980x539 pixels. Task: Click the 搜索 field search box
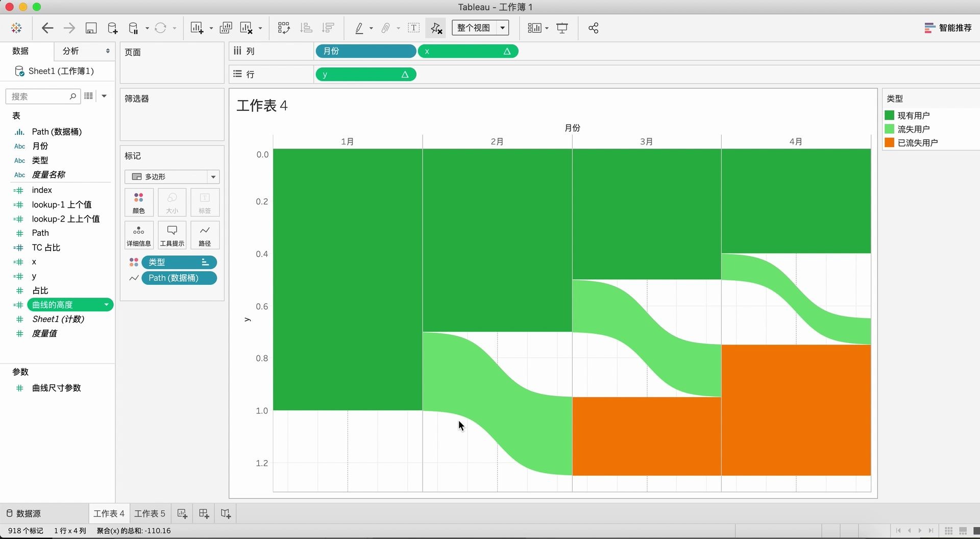43,96
